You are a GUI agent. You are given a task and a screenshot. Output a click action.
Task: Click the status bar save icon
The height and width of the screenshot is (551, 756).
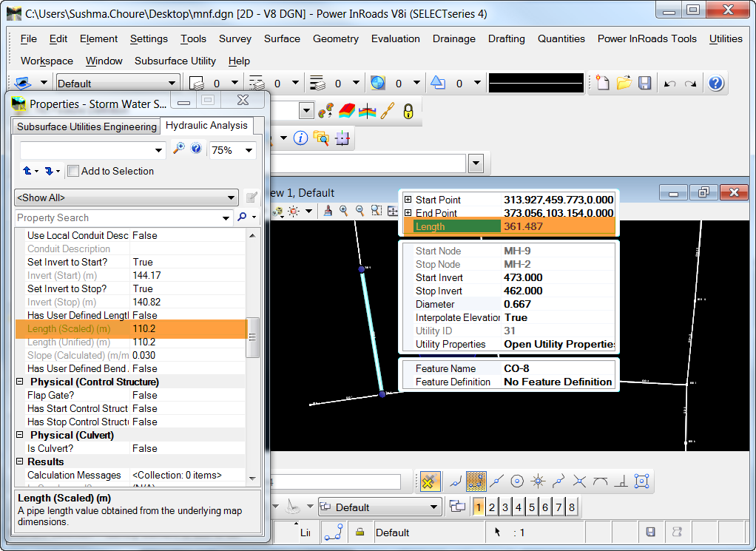650,532
